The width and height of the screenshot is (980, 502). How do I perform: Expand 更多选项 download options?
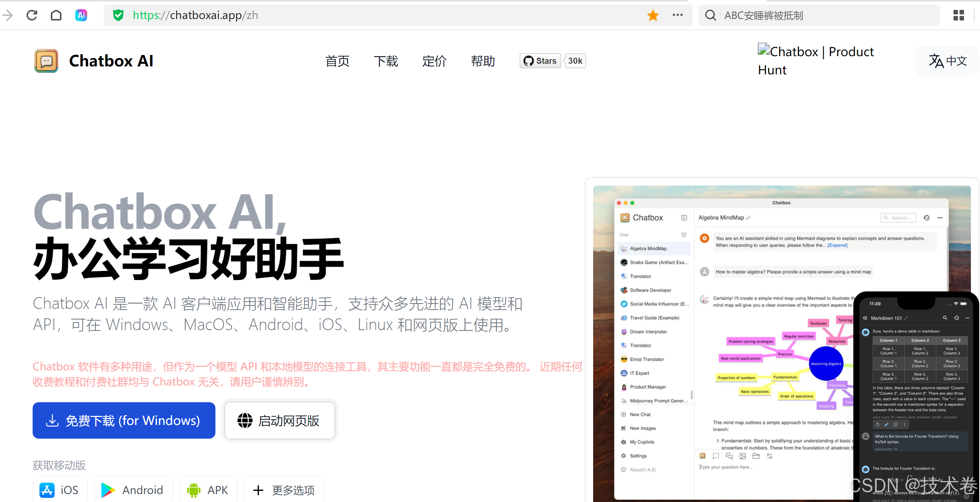click(x=284, y=490)
